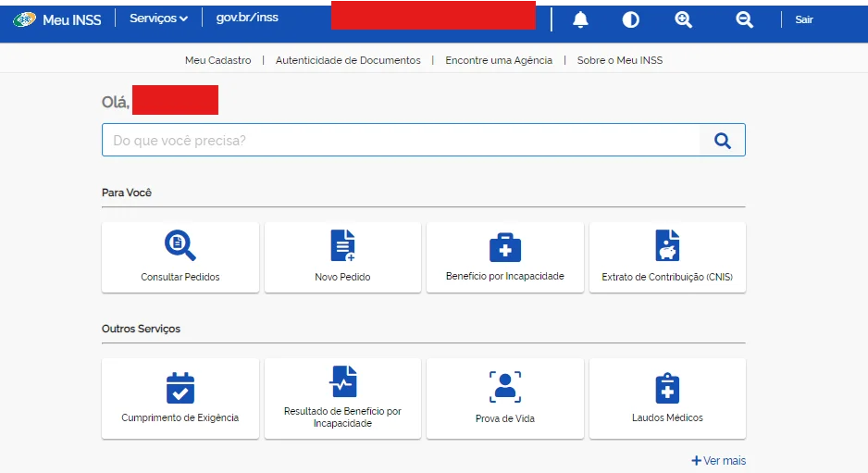The image size is (868, 473).
Task: Click the Benefício por Incapacidade medical kit icon
Action: [x=505, y=247]
